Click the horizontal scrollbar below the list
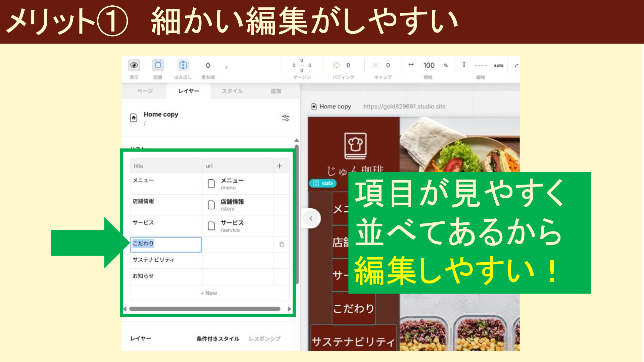This screenshot has height=362, width=644. (208, 309)
